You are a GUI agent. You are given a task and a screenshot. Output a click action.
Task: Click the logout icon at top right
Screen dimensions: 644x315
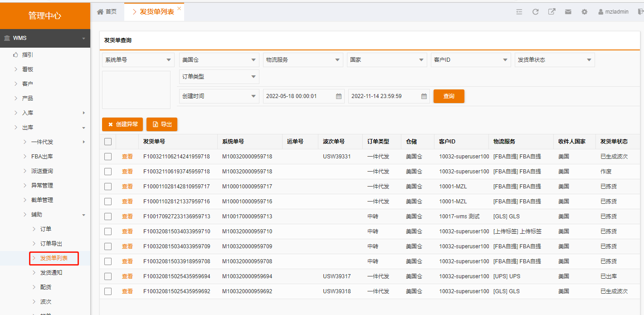pyautogui.click(x=640, y=12)
